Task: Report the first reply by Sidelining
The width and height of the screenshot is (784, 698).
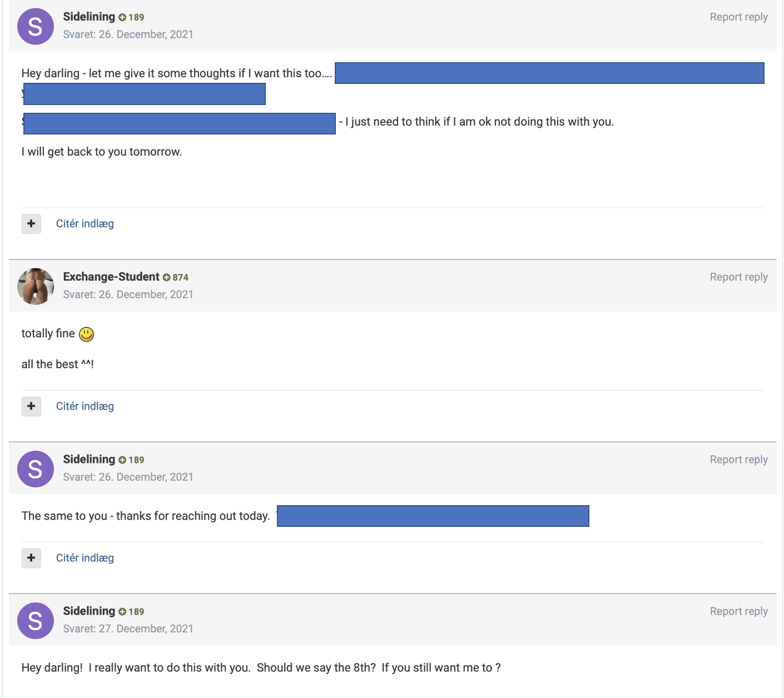Action: (x=738, y=17)
